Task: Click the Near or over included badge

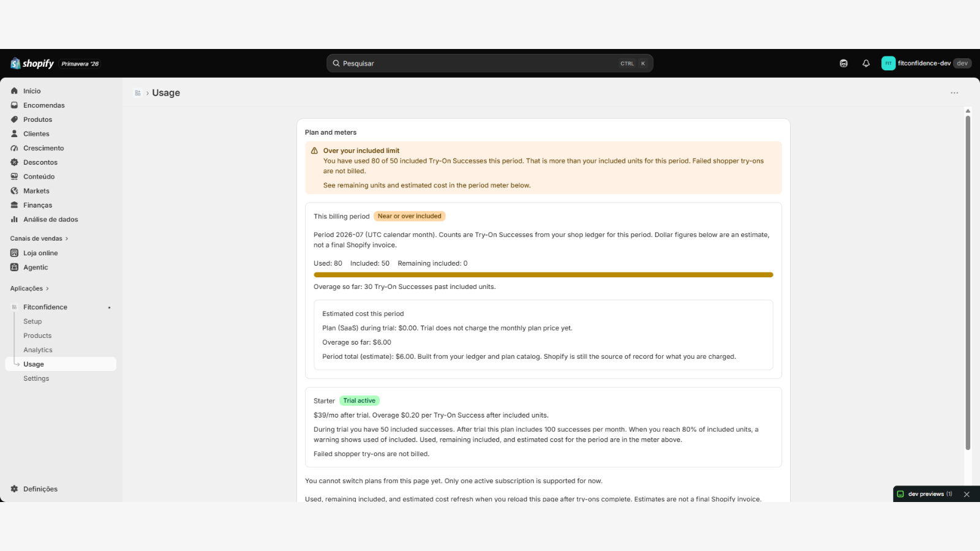Action: [410, 216]
